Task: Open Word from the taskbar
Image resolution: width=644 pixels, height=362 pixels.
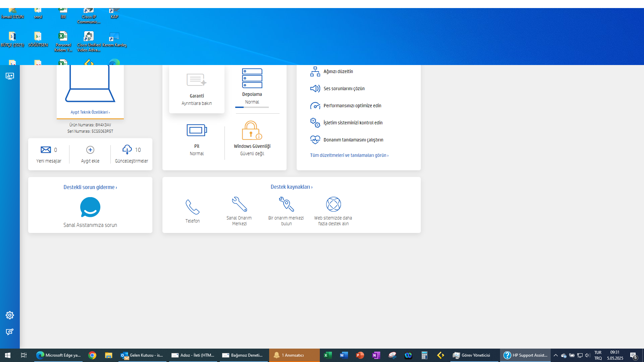Action: point(344,355)
